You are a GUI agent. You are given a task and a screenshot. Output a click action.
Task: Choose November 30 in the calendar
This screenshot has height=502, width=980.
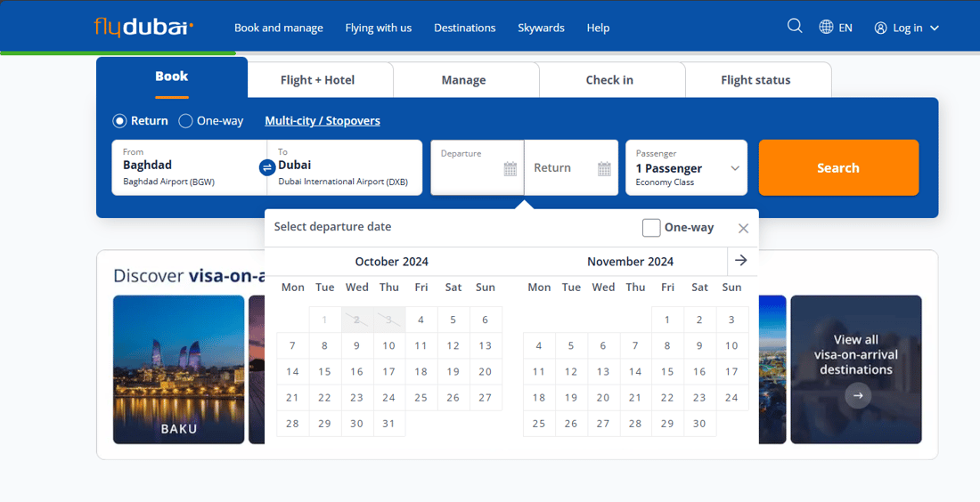coord(699,424)
